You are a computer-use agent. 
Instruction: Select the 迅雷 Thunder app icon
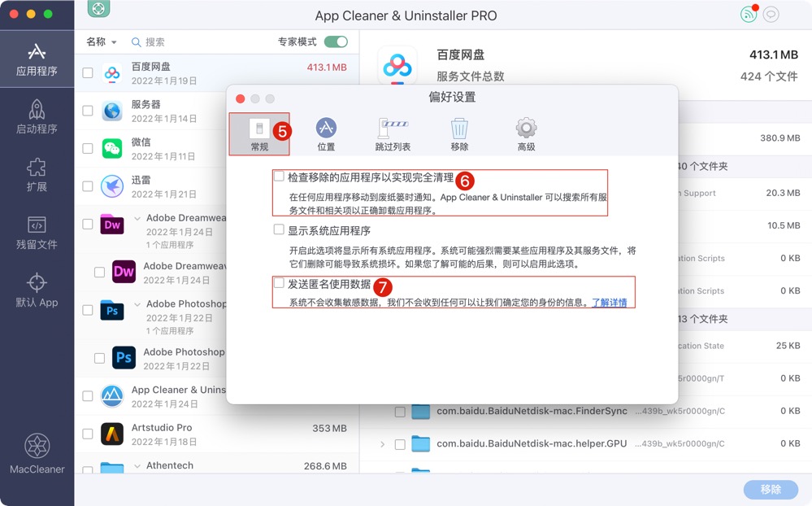pos(112,186)
